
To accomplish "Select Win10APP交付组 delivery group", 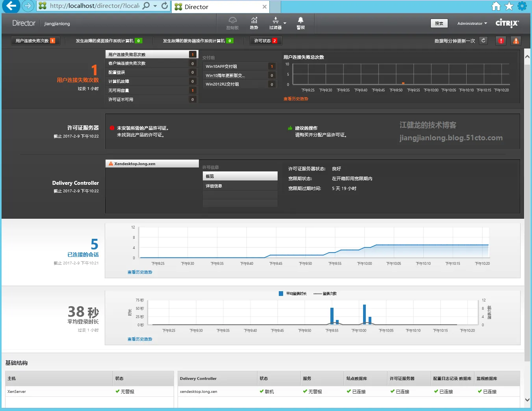I will pos(240,66).
